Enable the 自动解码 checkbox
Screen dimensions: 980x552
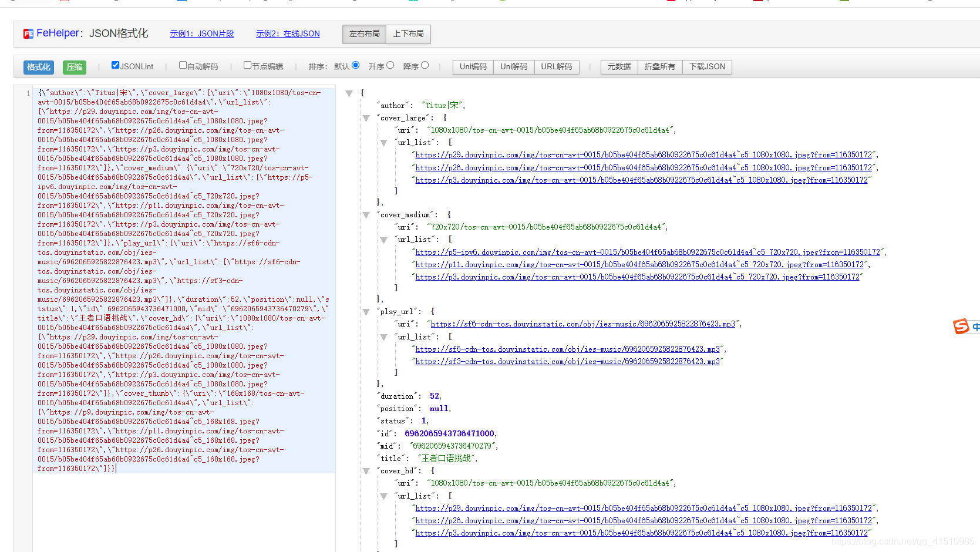point(183,65)
